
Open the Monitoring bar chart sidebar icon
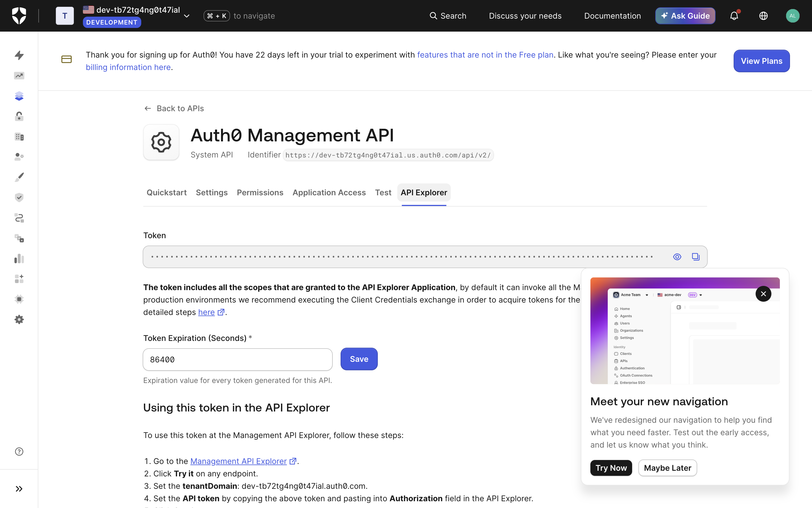(19, 258)
